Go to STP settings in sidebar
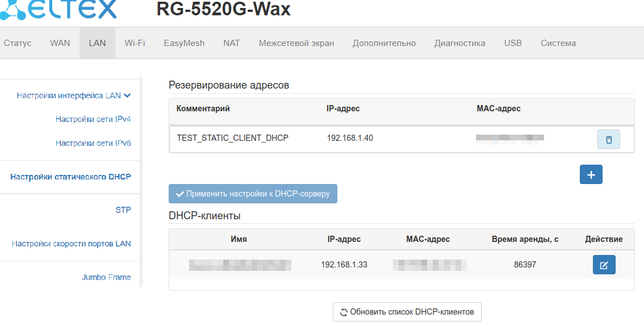Image resolution: width=644 pixels, height=326 pixels. tap(123, 210)
